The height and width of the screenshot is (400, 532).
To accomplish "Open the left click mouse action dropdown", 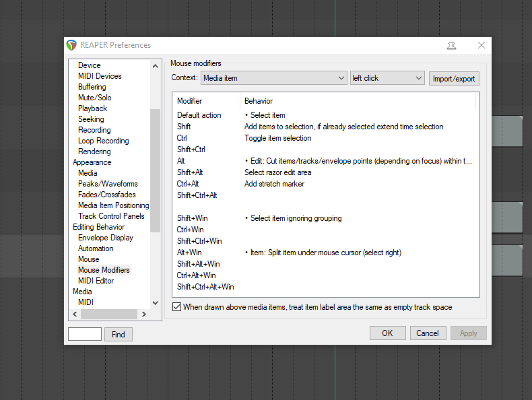I will click(387, 78).
